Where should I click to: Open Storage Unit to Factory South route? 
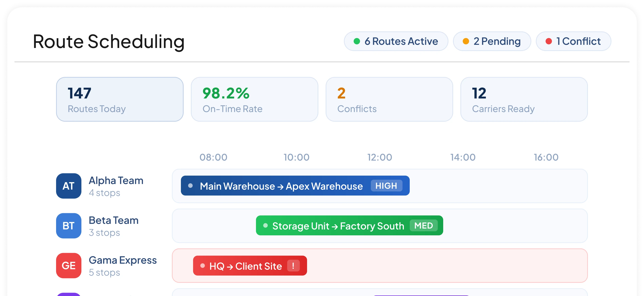[350, 225]
